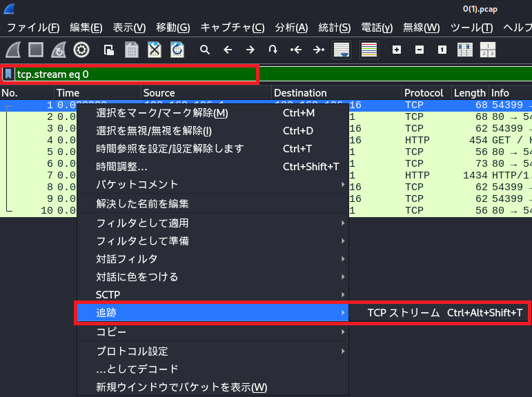Click the colorize packet list icon
The image size is (532, 397).
[x=369, y=50]
